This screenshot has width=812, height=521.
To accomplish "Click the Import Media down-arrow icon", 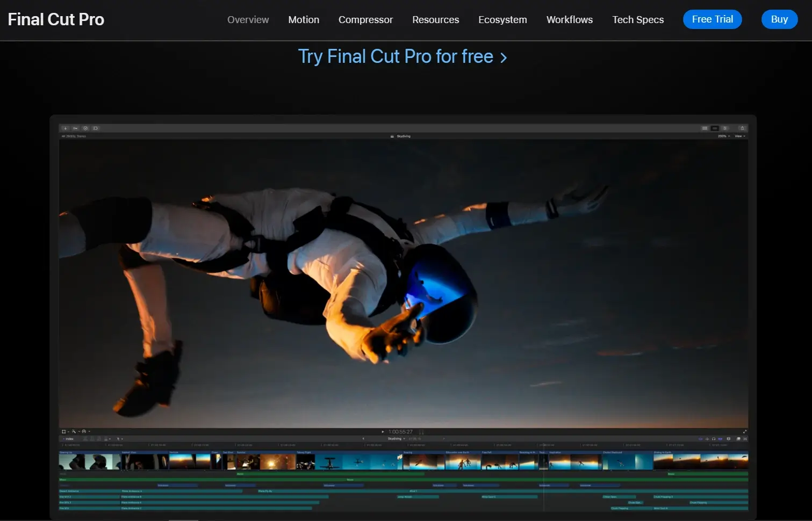I will pos(65,128).
